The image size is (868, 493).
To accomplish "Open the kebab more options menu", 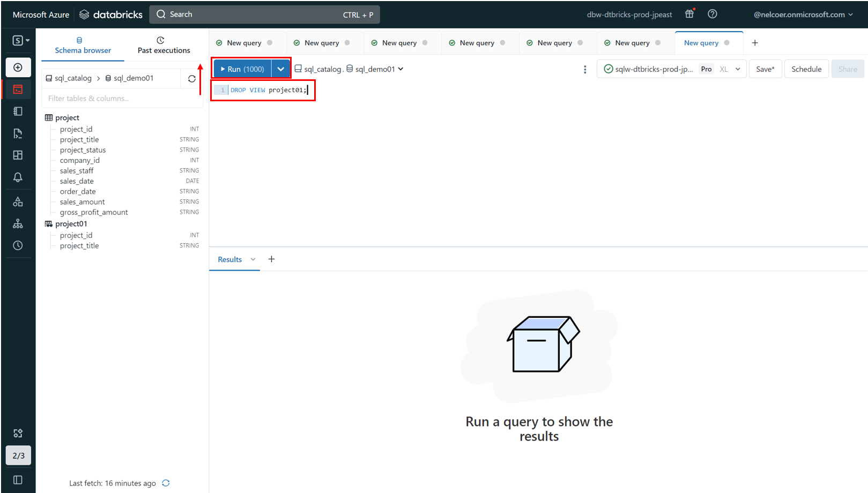I will [x=585, y=69].
